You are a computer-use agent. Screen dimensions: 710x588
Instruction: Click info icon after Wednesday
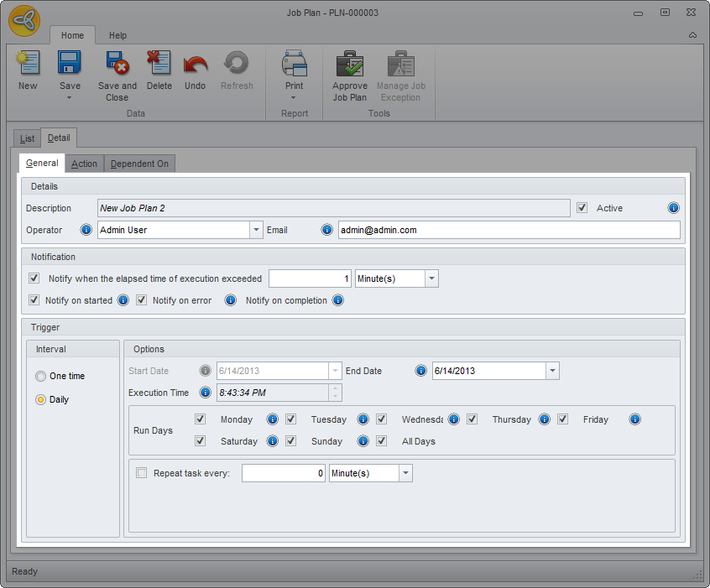[x=454, y=419]
